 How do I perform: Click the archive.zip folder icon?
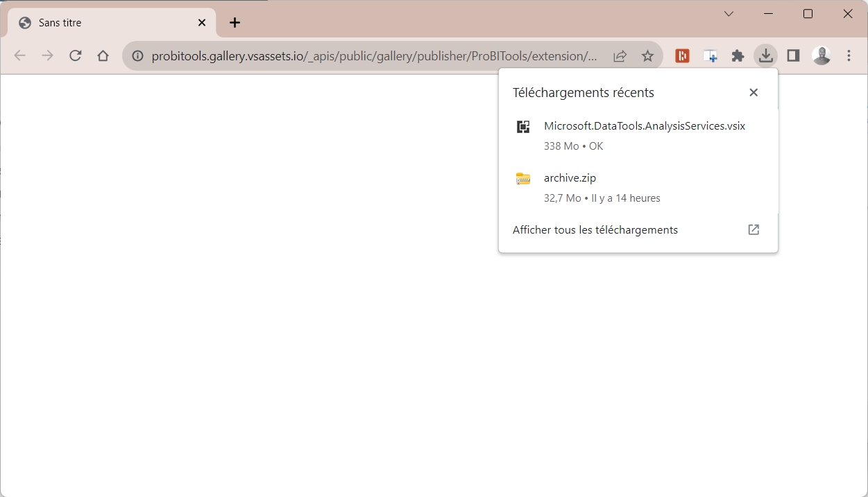point(523,179)
